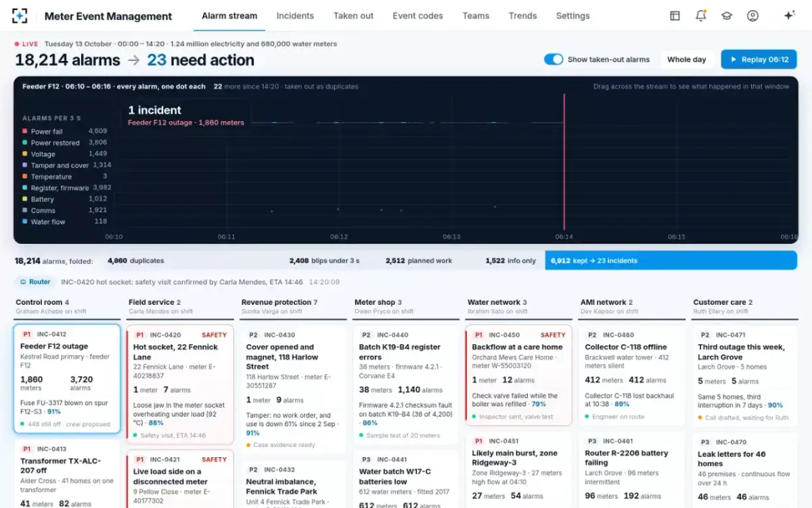Open incident INC-0412 Feeder F12 outage card
The width and height of the screenshot is (812, 508).
coord(68,379)
